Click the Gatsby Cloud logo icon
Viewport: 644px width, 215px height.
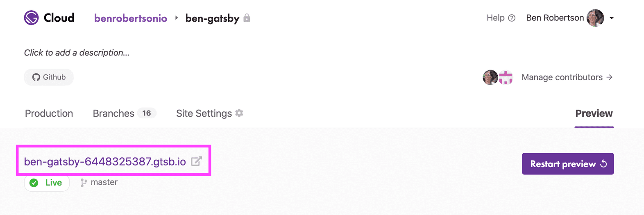pyautogui.click(x=31, y=18)
